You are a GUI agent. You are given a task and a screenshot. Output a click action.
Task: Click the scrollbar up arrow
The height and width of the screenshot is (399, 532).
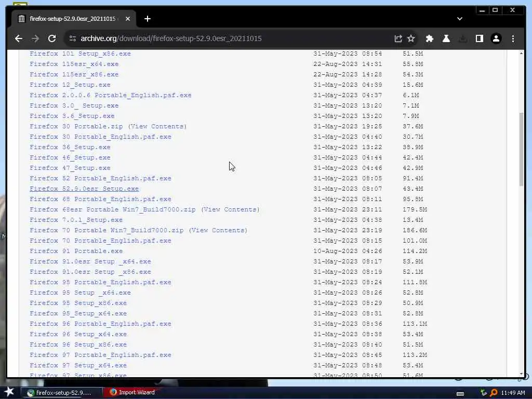(x=521, y=54)
